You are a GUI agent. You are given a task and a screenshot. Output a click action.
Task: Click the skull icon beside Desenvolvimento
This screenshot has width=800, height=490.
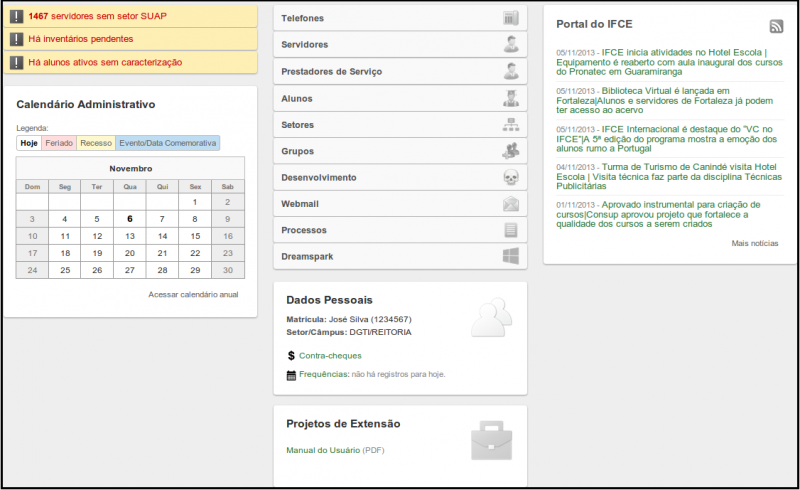click(511, 177)
